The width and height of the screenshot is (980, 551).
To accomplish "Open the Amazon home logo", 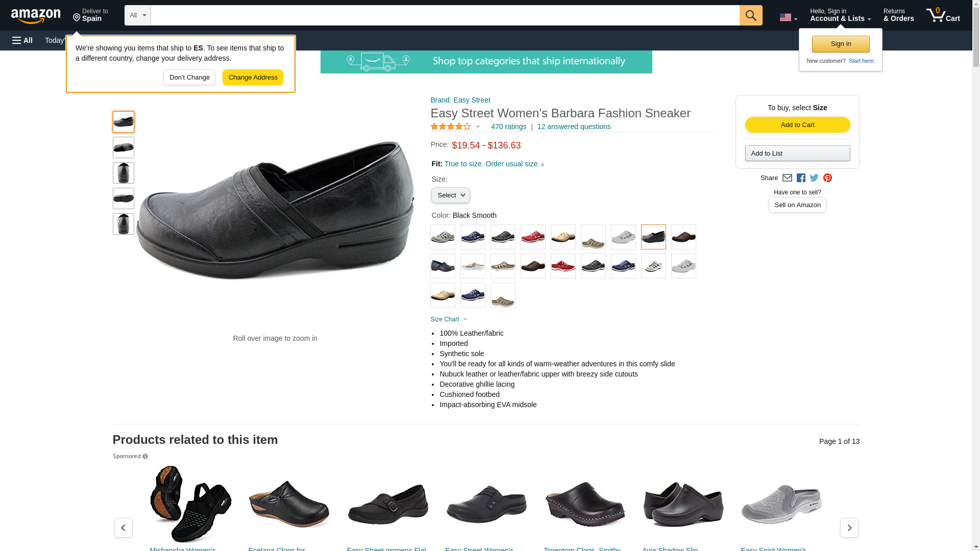I will [x=36, y=16].
